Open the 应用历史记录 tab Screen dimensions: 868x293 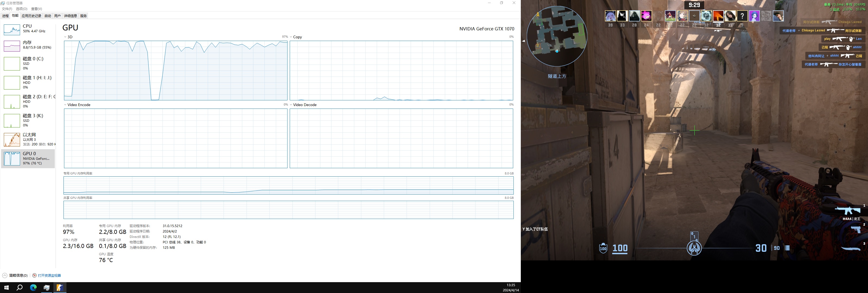(x=31, y=16)
